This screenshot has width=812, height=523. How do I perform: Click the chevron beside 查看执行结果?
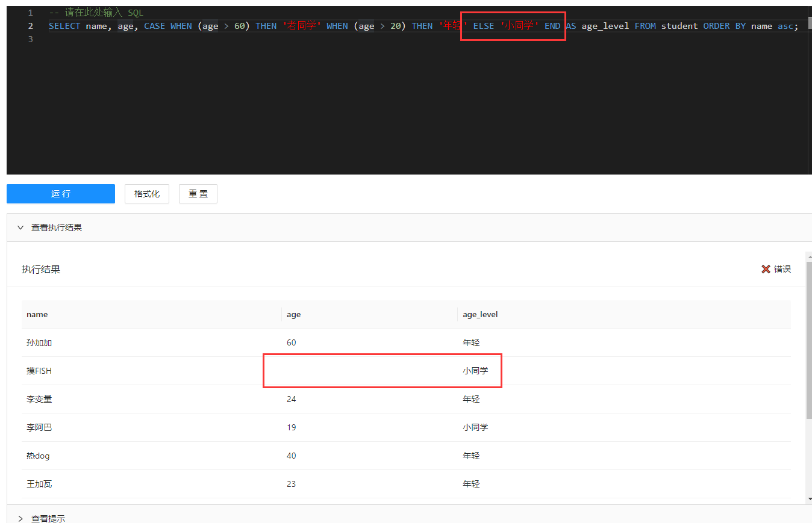tap(20, 227)
